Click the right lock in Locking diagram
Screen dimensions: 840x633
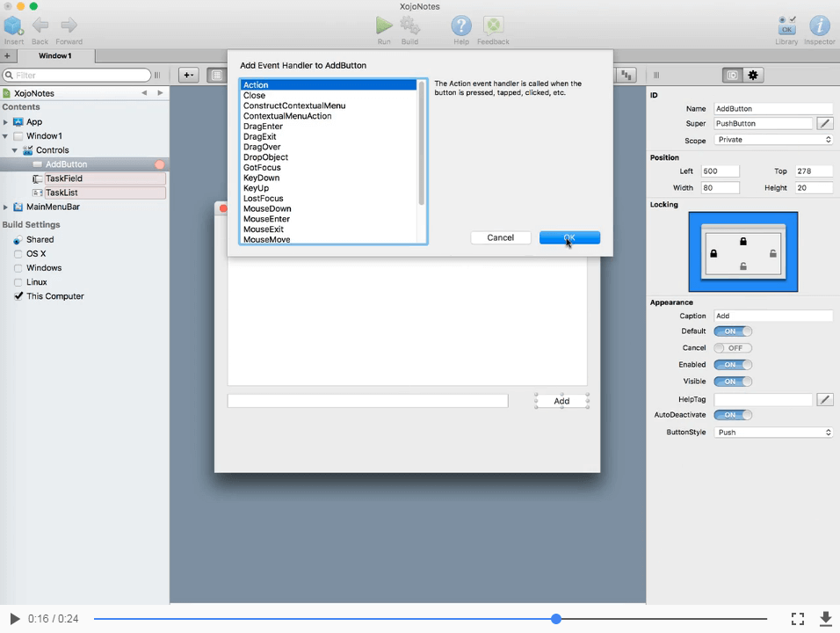pyautogui.click(x=773, y=253)
